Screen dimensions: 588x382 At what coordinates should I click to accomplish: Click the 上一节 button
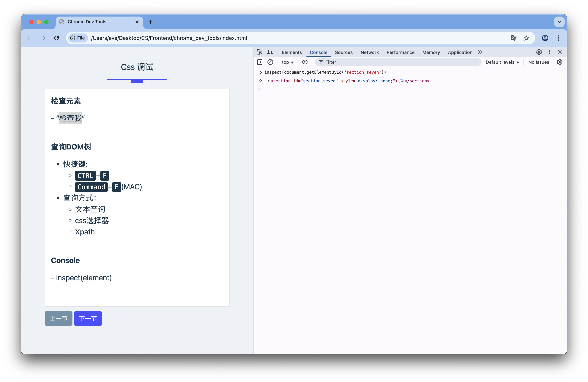[58, 318]
